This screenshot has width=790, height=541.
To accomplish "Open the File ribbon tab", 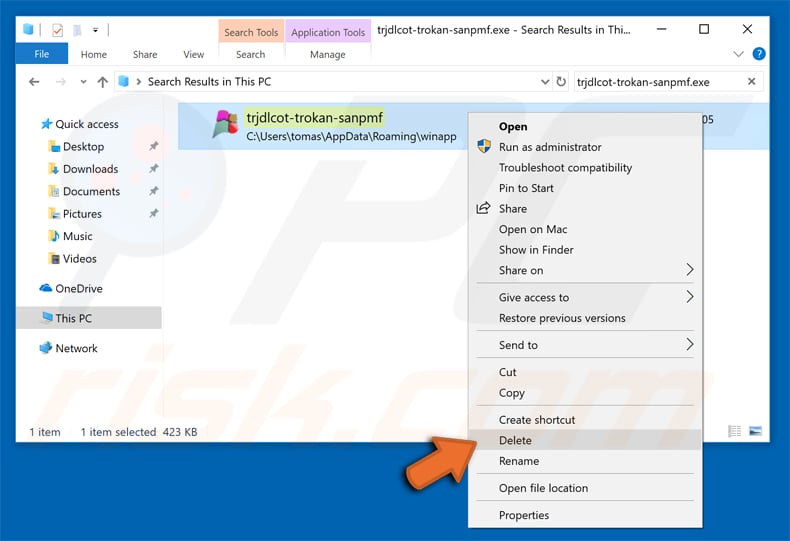I will tap(42, 54).
